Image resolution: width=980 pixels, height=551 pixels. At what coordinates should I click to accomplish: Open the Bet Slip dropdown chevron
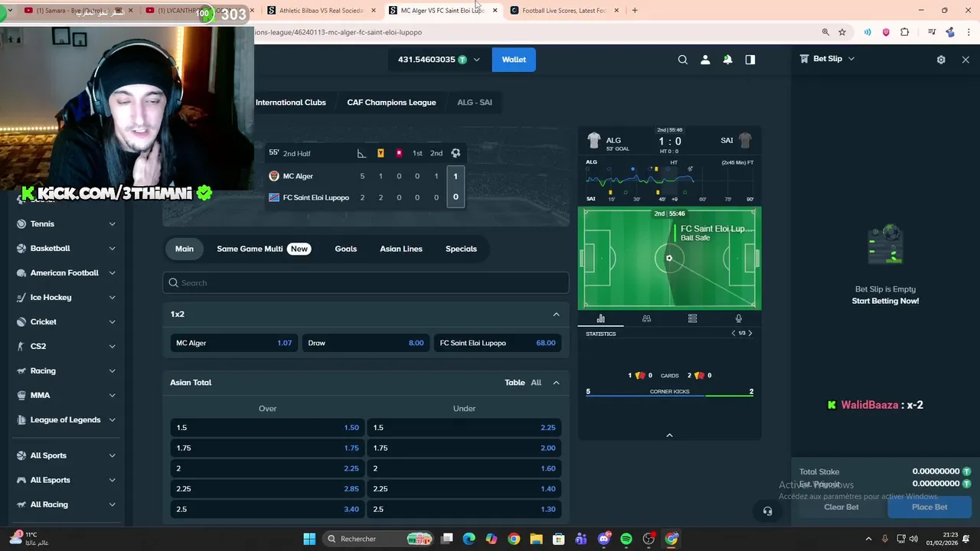point(851,59)
